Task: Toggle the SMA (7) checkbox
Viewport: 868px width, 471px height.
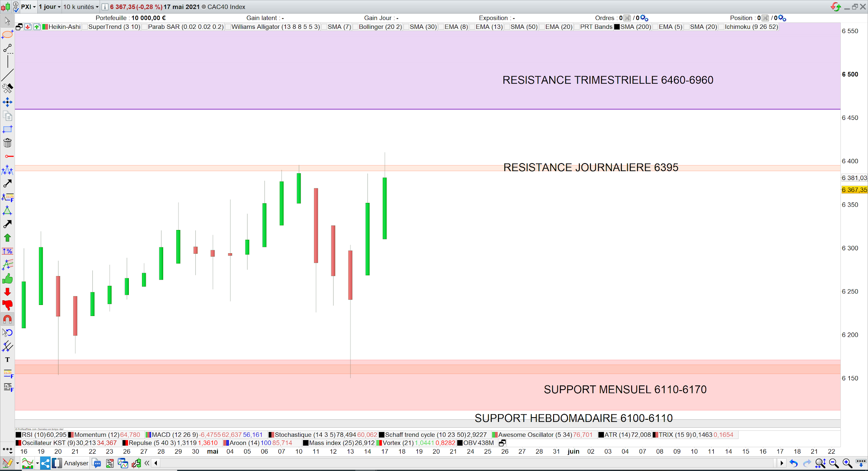Action: [x=324, y=27]
